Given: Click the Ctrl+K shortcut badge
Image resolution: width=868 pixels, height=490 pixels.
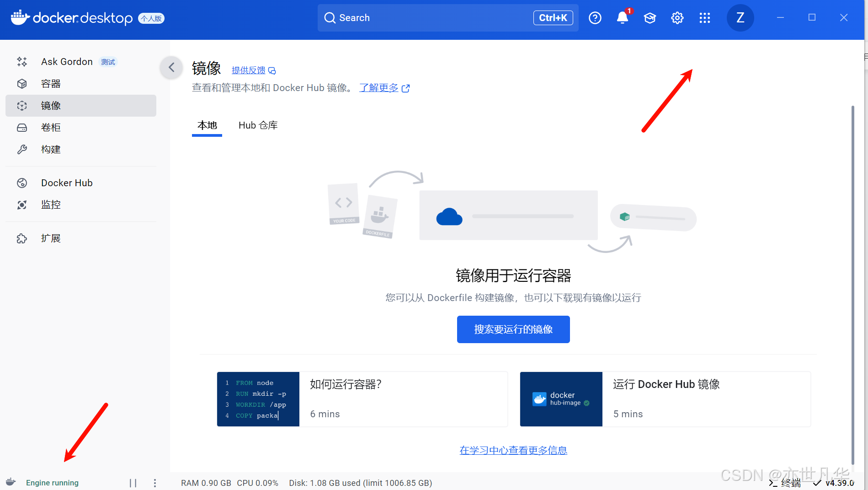Looking at the screenshot, I should tap(553, 18).
